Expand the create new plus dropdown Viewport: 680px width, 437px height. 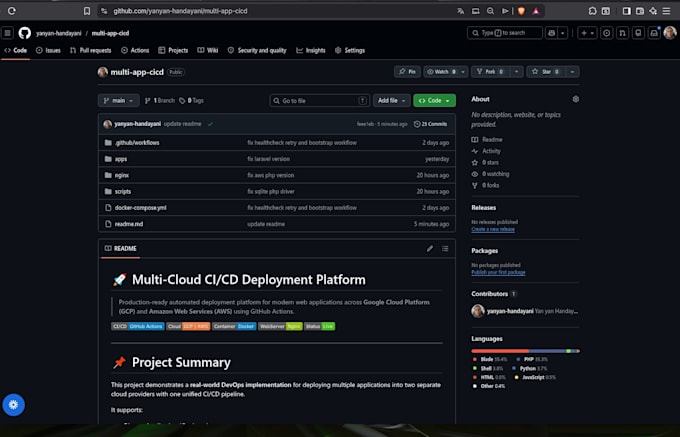point(587,33)
